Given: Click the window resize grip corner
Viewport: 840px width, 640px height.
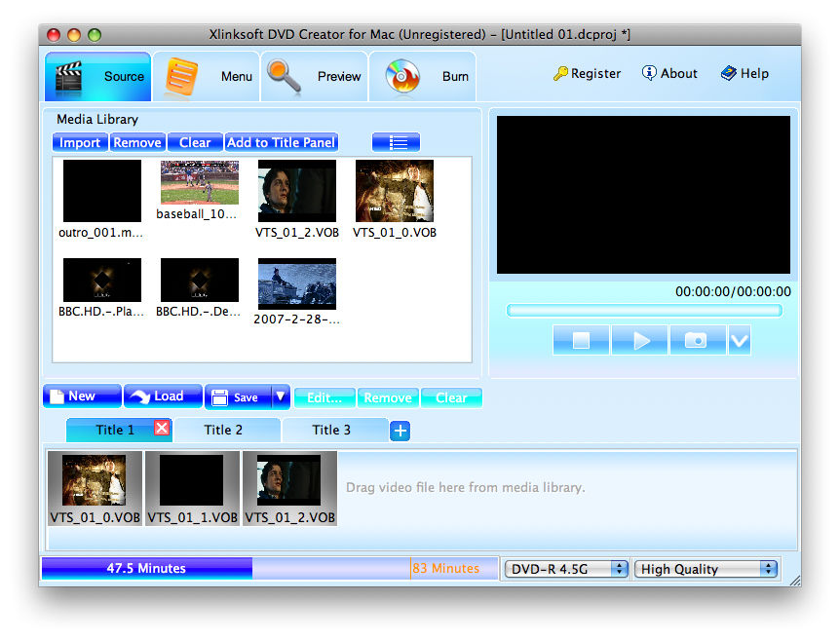Looking at the screenshot, I should tap(795, 581).
